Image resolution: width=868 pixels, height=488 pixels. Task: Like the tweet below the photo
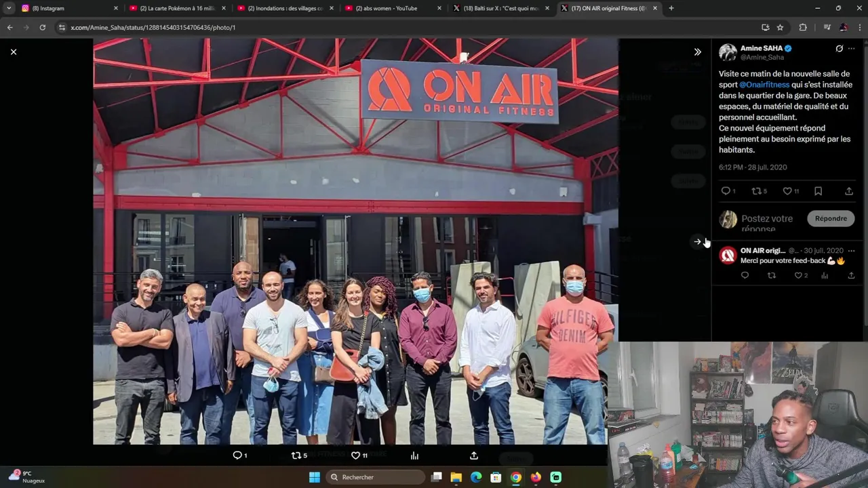click(x=355, y=455)
